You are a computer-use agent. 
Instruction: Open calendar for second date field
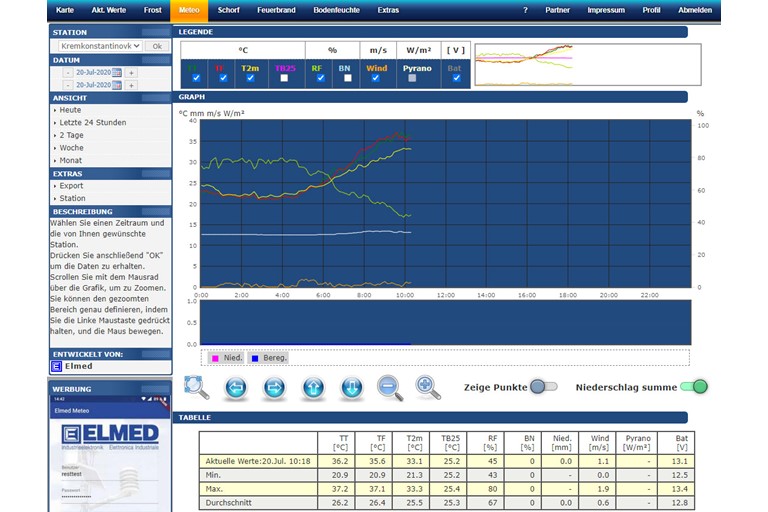point(117,86)
